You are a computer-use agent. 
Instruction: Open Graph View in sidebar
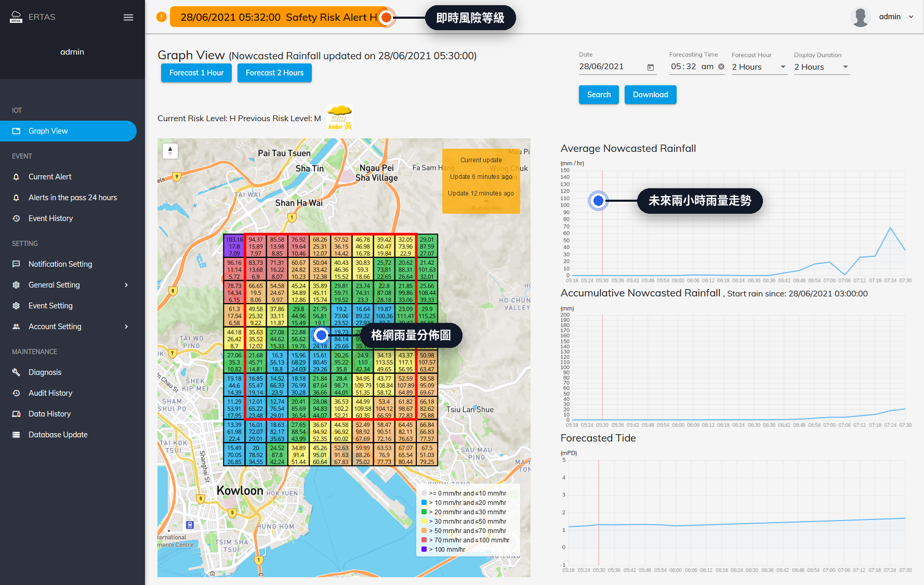[68, 131]
